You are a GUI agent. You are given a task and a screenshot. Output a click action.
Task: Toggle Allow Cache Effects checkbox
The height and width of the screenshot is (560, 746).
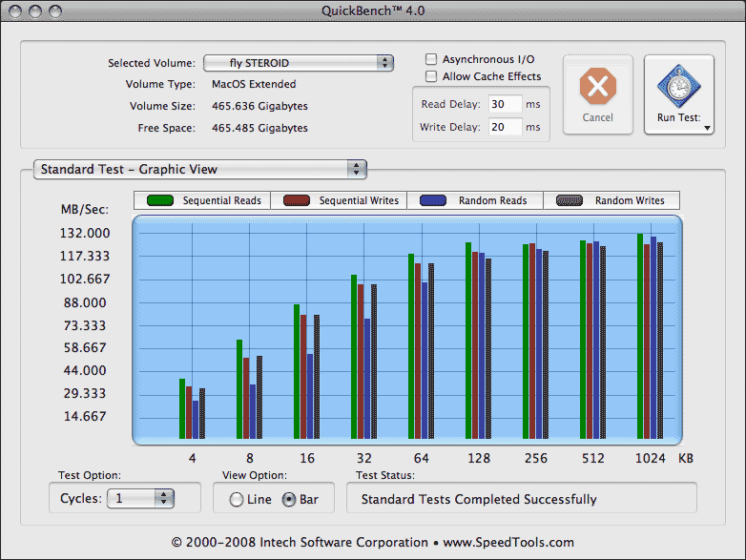coord(431,76)
